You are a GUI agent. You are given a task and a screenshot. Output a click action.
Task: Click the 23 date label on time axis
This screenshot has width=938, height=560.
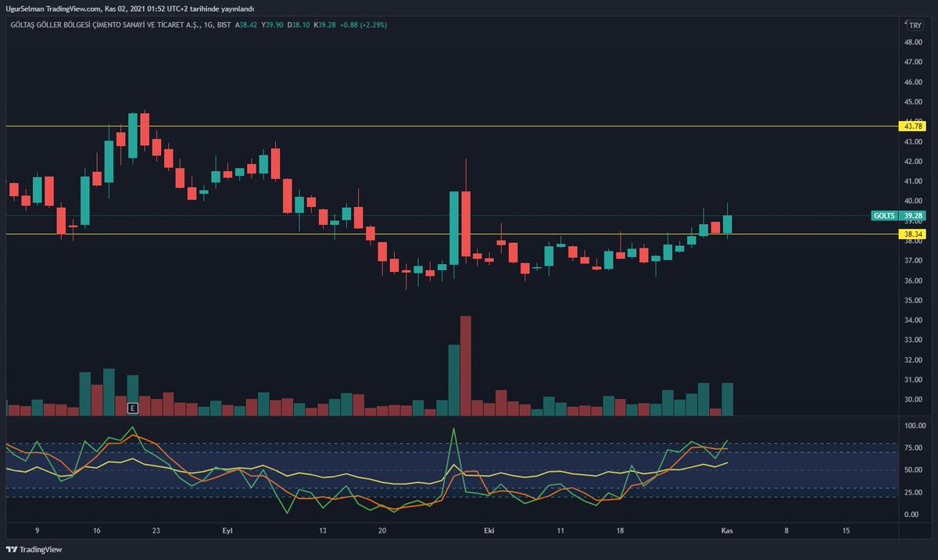(x=156, y=530)
